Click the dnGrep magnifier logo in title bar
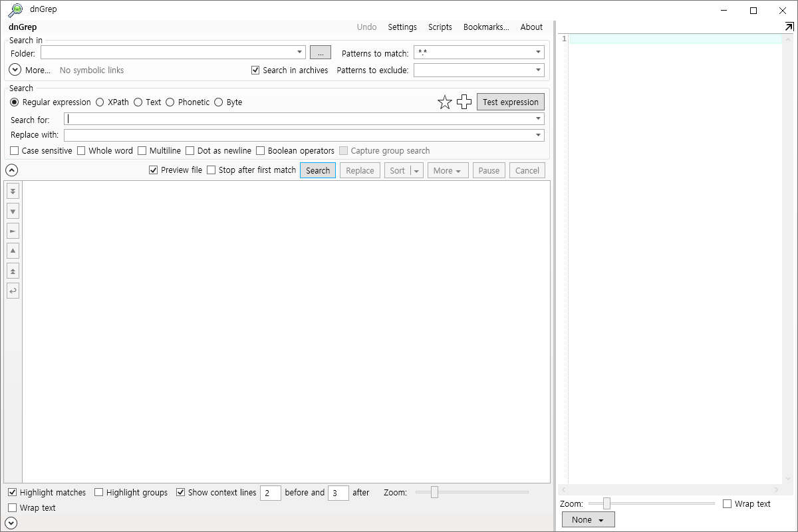This screenshot has width=798, height=532. 15,10
